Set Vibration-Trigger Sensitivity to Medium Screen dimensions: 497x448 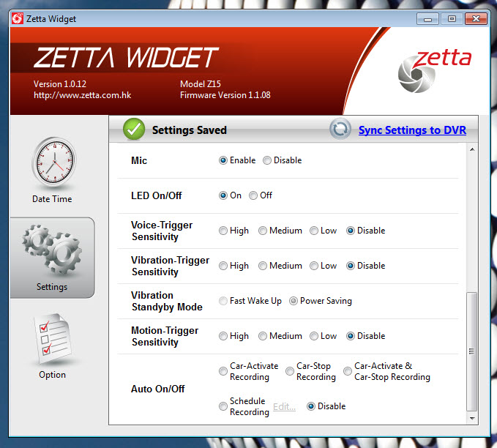(263, 266)
